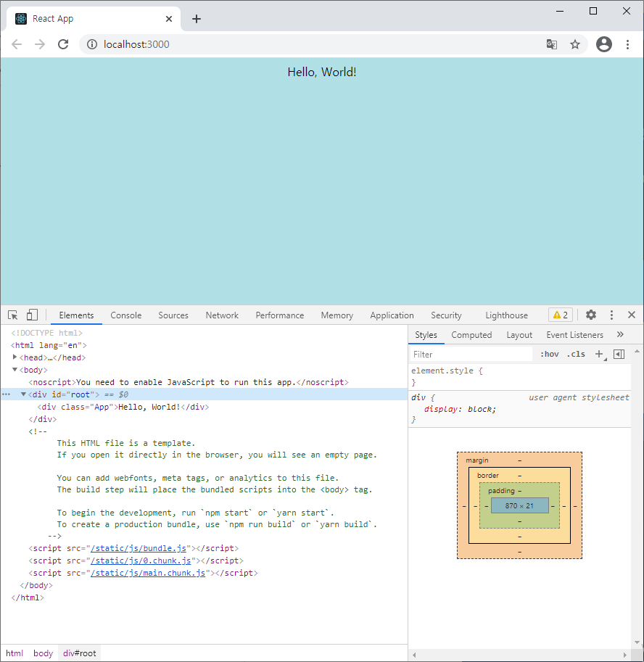Image resolution: width=644 pixels, height=662 pixels.
Task: Select the body breadcrumb
Action: click(x=43, y=653)
